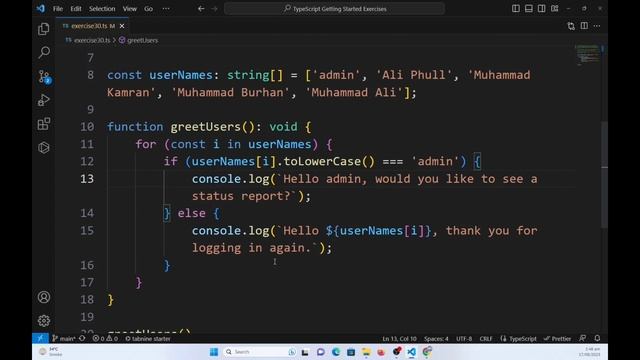This screenshot has height=360, width=640.
Task: Open the Edit menu
Action: (x=76, y=9)
